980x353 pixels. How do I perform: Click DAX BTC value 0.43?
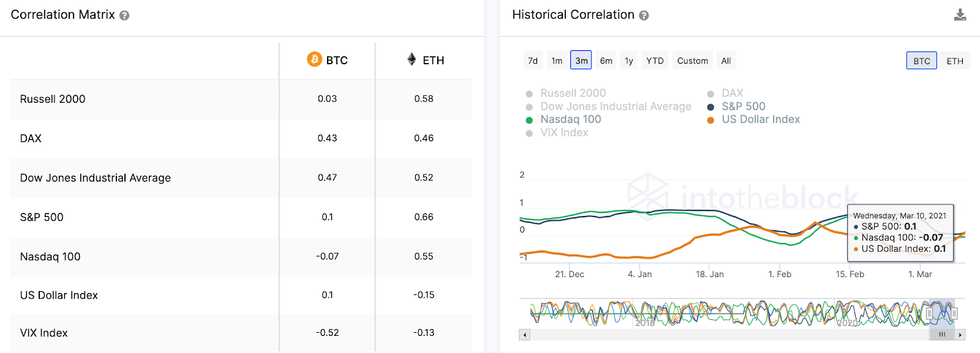coord(327,138)
